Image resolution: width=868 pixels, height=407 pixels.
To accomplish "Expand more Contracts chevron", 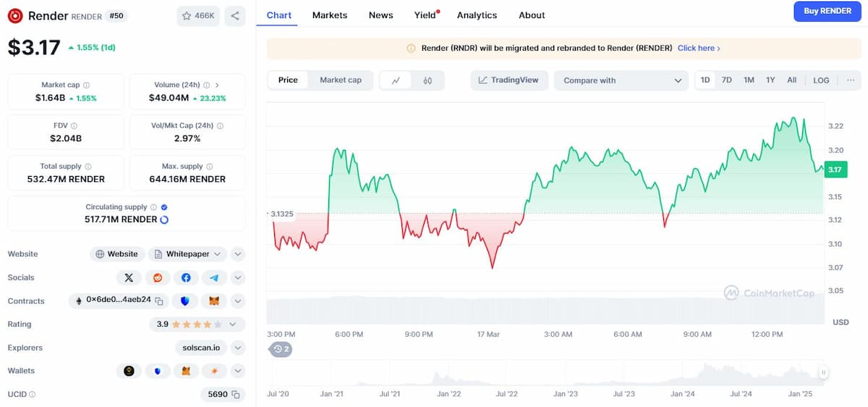I will click(238, 301).
